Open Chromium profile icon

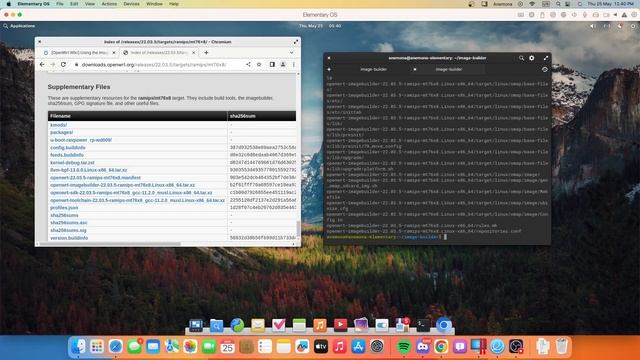point(283,64)
